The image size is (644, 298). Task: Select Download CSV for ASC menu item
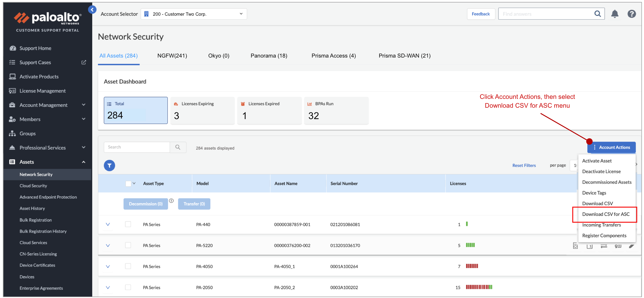[606, 214]
